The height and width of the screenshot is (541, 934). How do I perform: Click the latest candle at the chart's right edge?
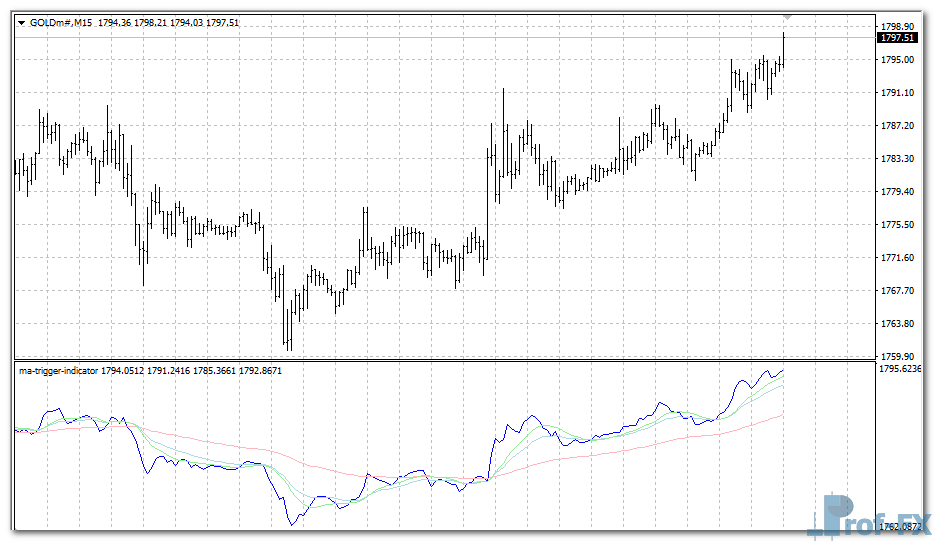coord(783,50)
